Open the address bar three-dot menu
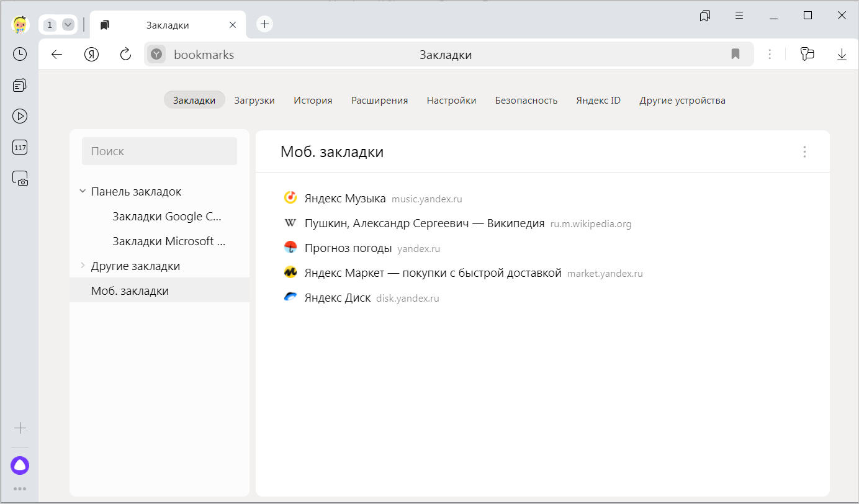This screenshot has height=504, width=859. click(770, 55)
